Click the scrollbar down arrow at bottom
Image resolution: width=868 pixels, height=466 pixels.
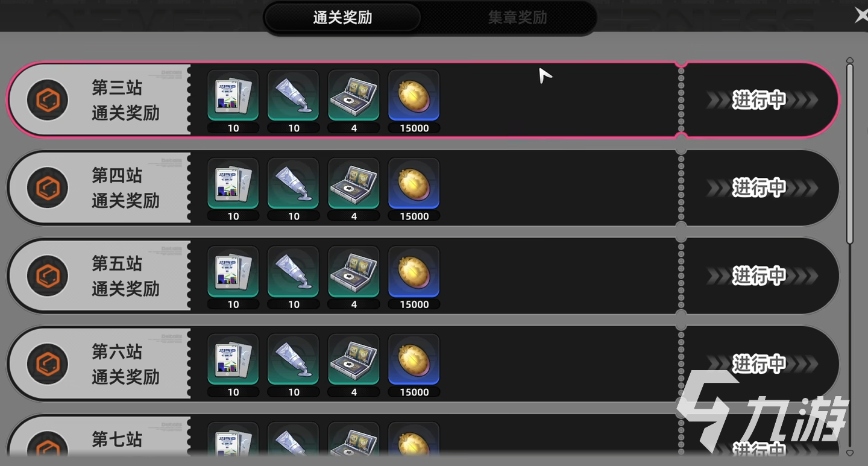point(850,453)
